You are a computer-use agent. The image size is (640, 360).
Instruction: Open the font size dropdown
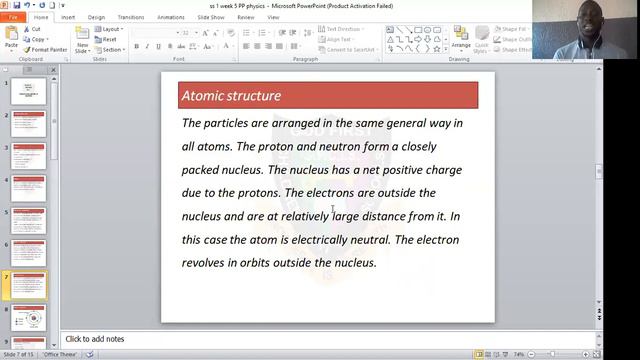click(196, 33)
